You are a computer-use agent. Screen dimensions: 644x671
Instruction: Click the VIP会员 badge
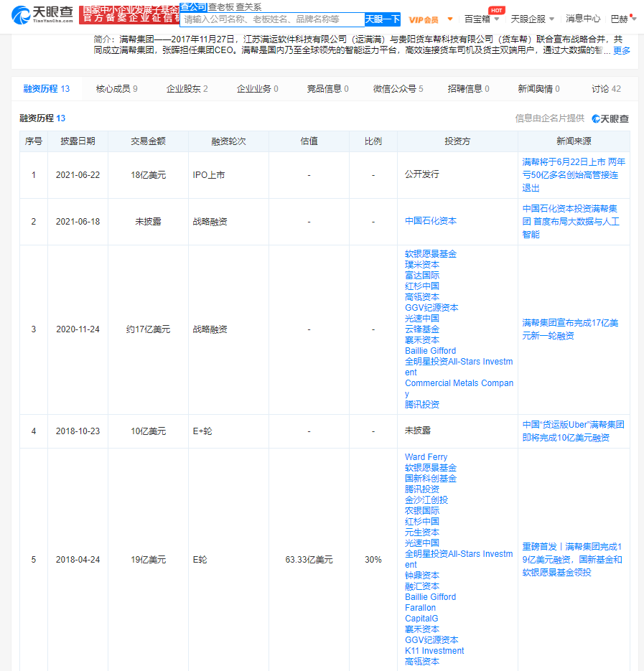[424, 19]
